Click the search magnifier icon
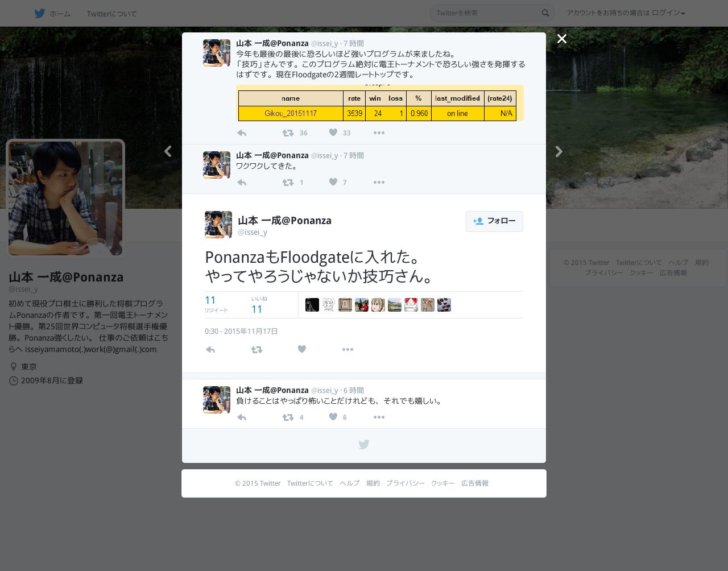 click(x=545, y=13)
